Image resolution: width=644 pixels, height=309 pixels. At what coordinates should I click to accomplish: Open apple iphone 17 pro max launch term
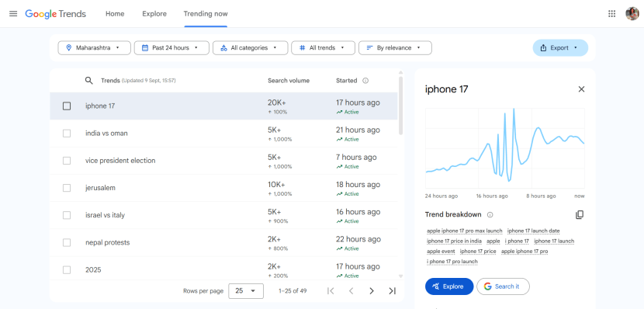point(465,231)
